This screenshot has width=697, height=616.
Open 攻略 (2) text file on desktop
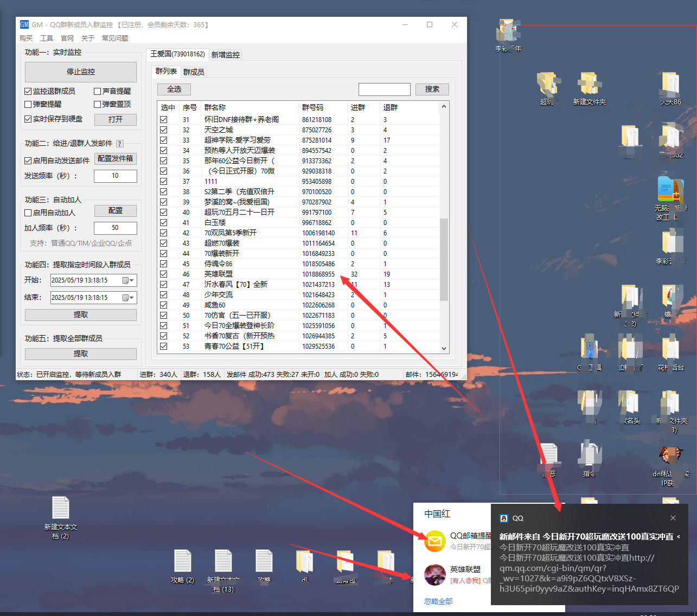[183, 566]
